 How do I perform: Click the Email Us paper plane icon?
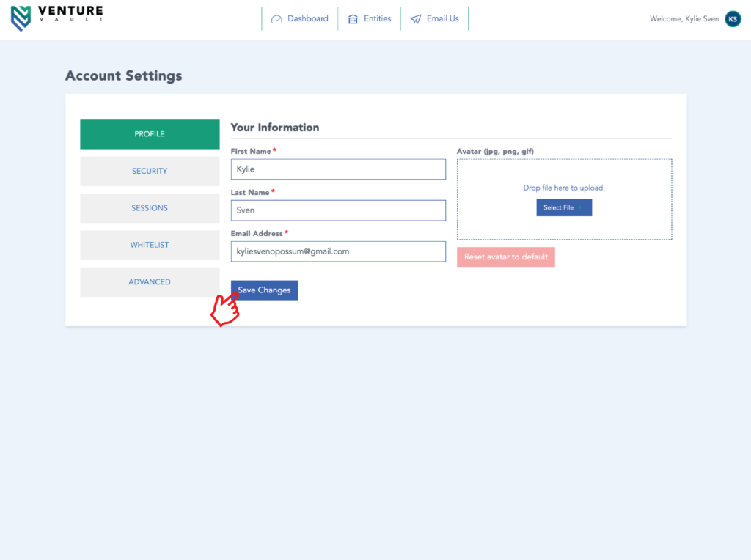click(x=416, y=19)
